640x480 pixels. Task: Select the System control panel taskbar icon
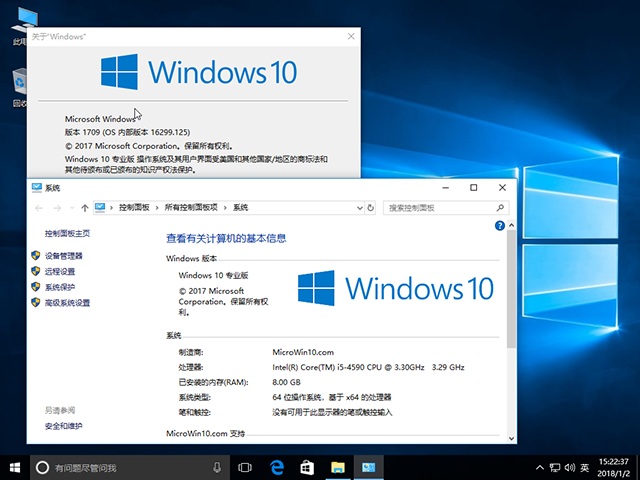[369, 468]
